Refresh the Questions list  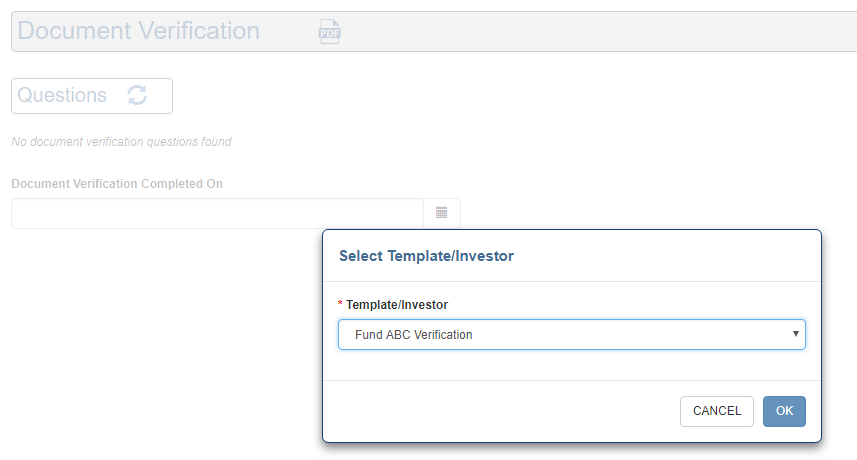pos(137,95)
